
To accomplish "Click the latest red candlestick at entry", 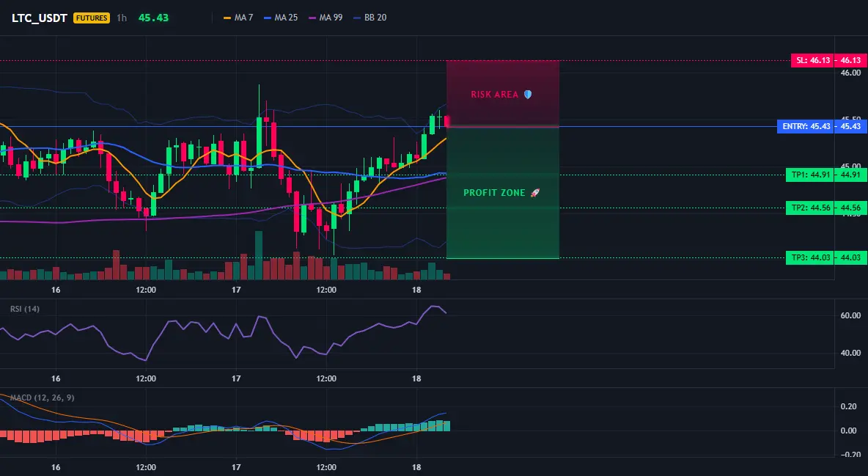I will 446,121.
